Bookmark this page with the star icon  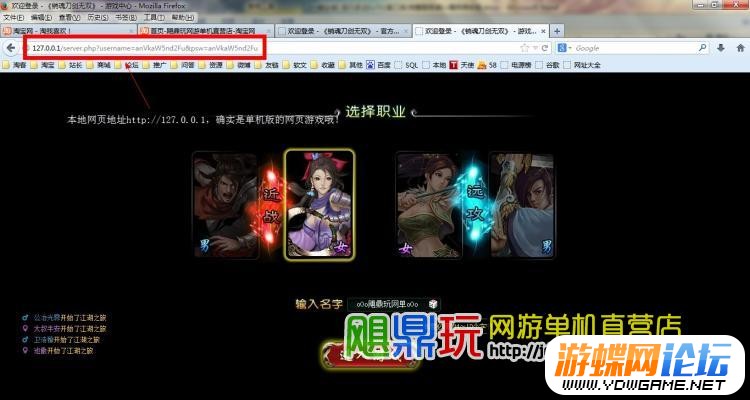524,48
